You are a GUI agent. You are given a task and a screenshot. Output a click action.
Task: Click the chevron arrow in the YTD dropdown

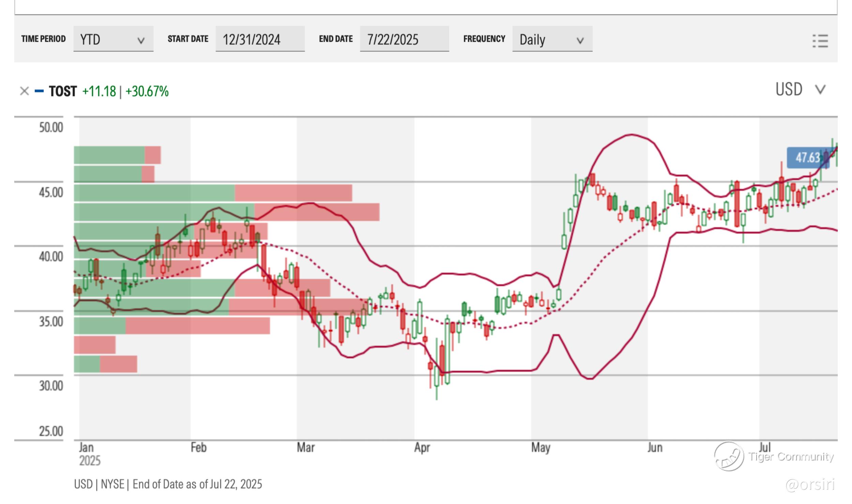pyautogui.click(x=141, y=41)
